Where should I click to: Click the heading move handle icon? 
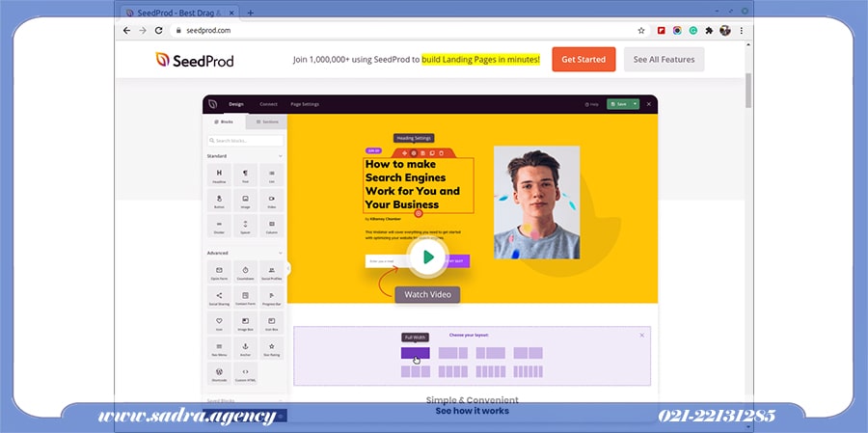click(404, 152)
